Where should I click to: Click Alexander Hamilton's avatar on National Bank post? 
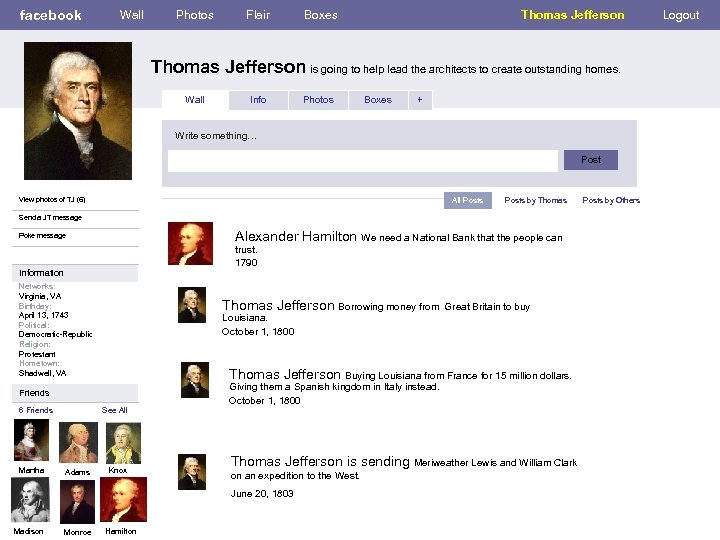pos(191,243)
